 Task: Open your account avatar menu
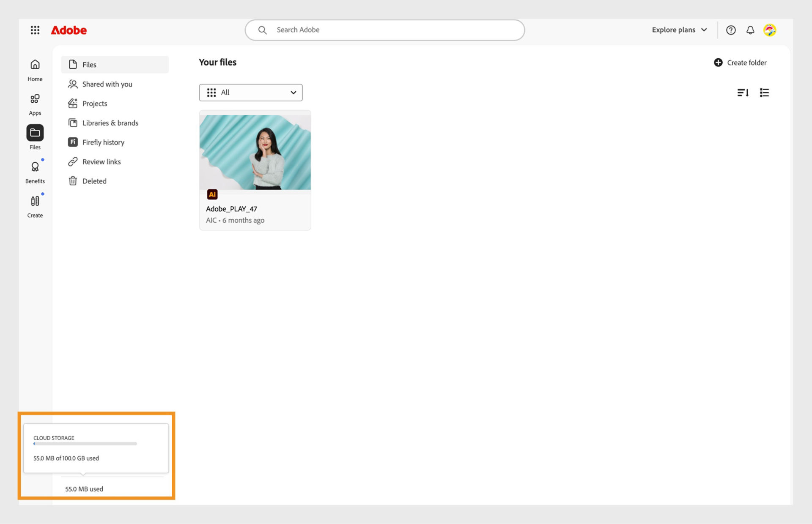[x=770, y=30]
